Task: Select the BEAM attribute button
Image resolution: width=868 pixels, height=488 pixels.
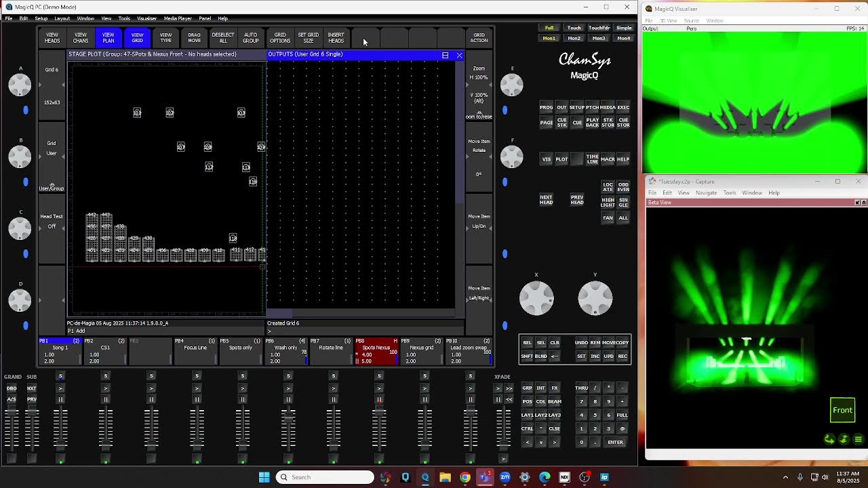Action: 554,401
